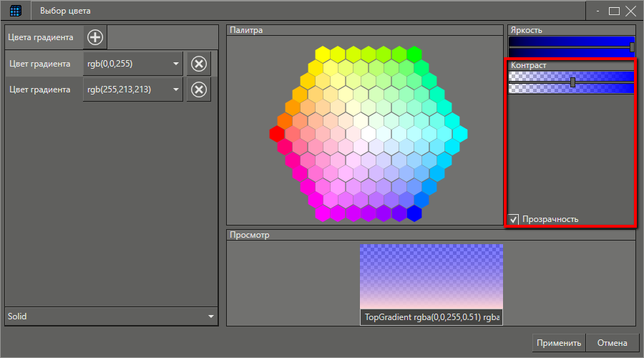
Task: Pick the magenta hexagon at palette bottom left
Action: point(323,213)
